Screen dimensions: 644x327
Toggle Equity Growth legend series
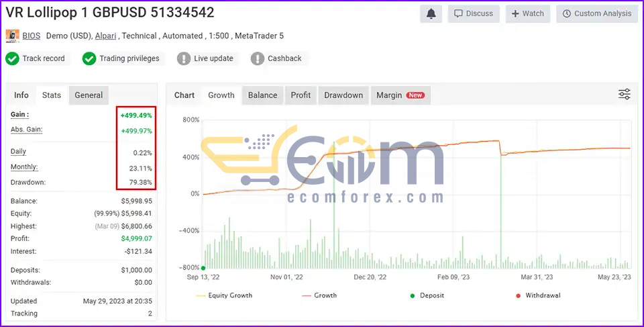pyautogui.click(x=224, y=295)
